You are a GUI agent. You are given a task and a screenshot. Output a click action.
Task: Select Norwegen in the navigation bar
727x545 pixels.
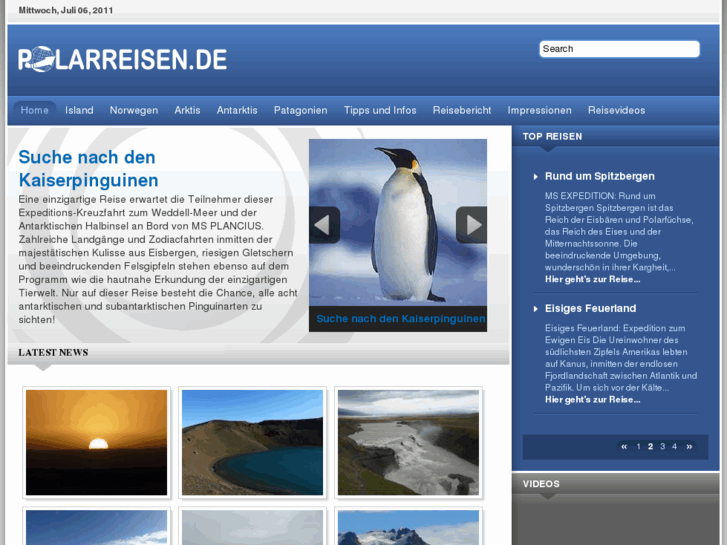pos(134,110)
